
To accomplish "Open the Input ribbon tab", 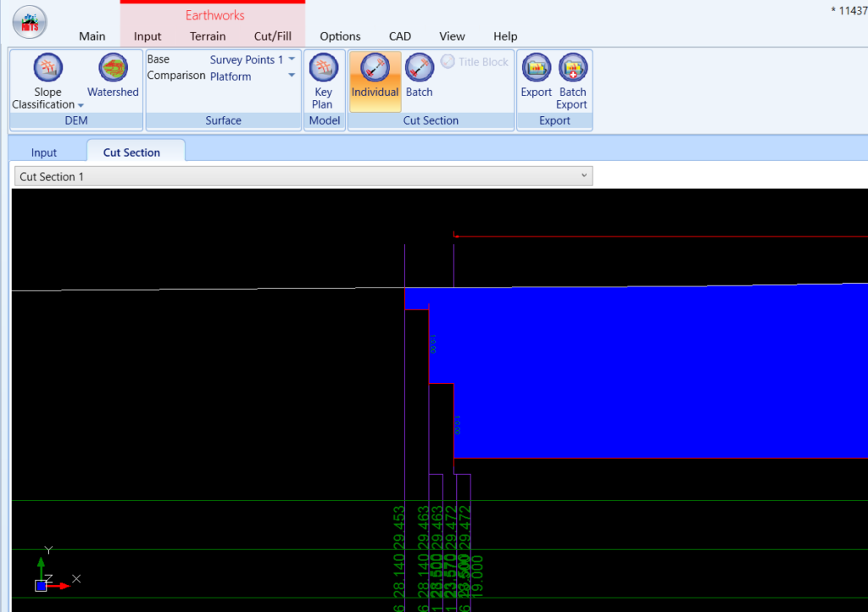I will click(147, 36).
